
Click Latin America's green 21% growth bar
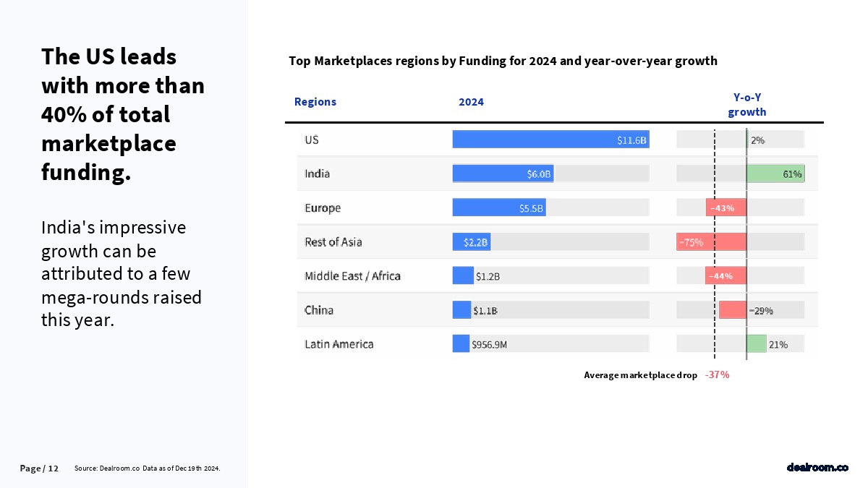coord(757,344)
